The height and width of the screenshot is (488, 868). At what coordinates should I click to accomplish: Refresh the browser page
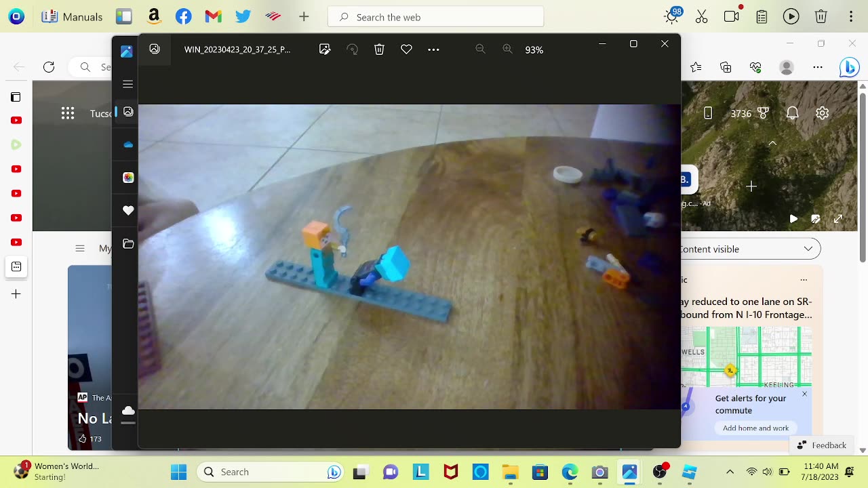tap(49, 67)
